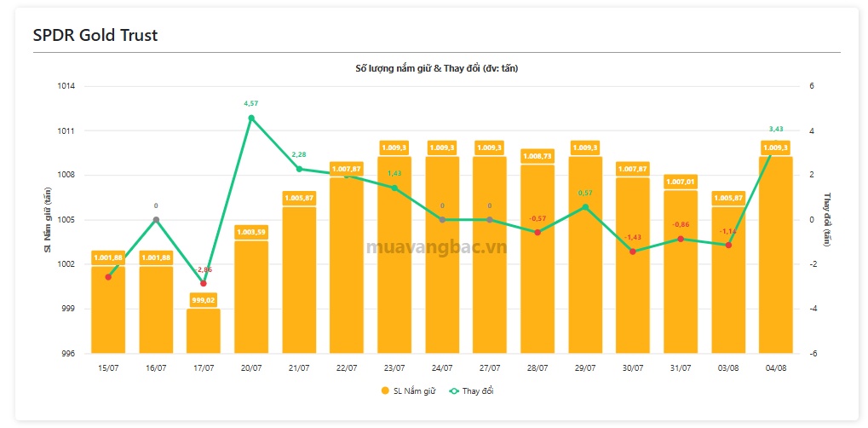Click the "999,02" bar value label

(204, 299)
